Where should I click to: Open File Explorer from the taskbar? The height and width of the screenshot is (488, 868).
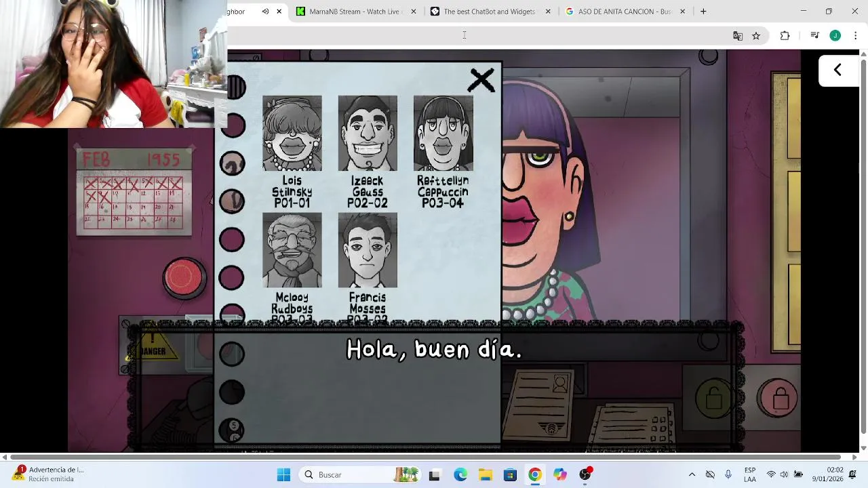pyautogui.click(x=486, y=474)
